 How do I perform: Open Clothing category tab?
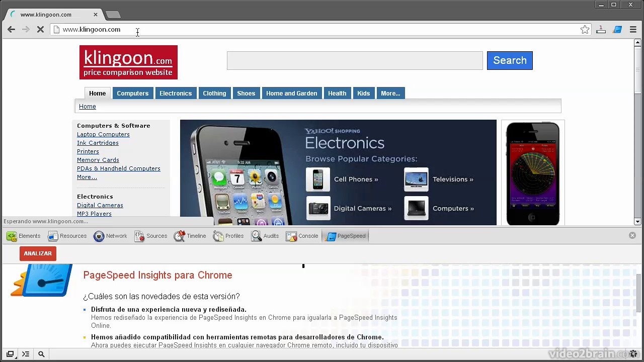[x=214, y=93]
